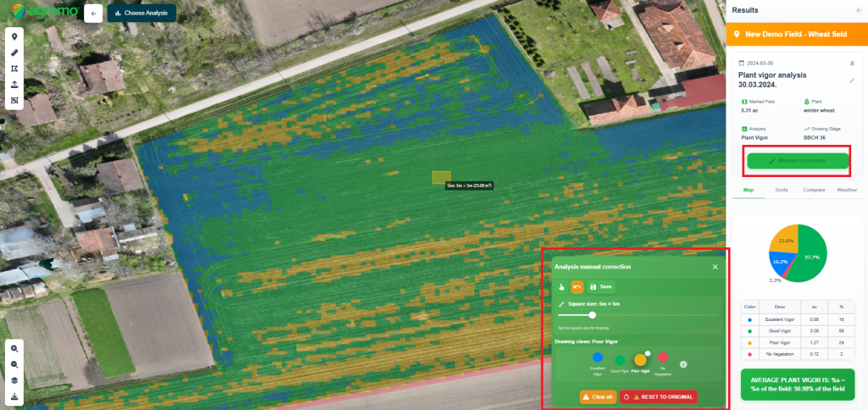Image resolution: width=868 pixels, height=410 pixels.
Task: Select the ruler measure tool
Action: [x=14, y=53]
